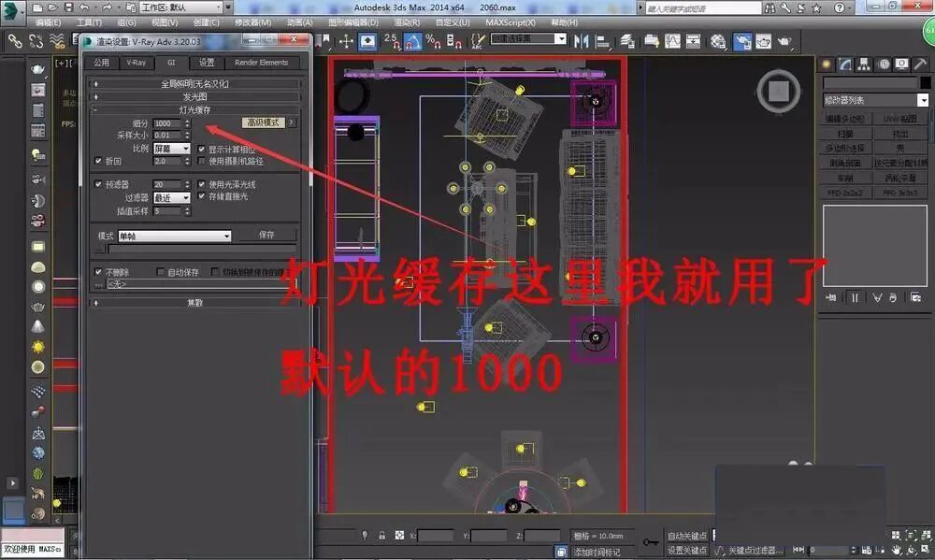Click the Render Production teapot icon
This screenshot has height=560, width=935.
pyautogui.click(x=784, y=41)
